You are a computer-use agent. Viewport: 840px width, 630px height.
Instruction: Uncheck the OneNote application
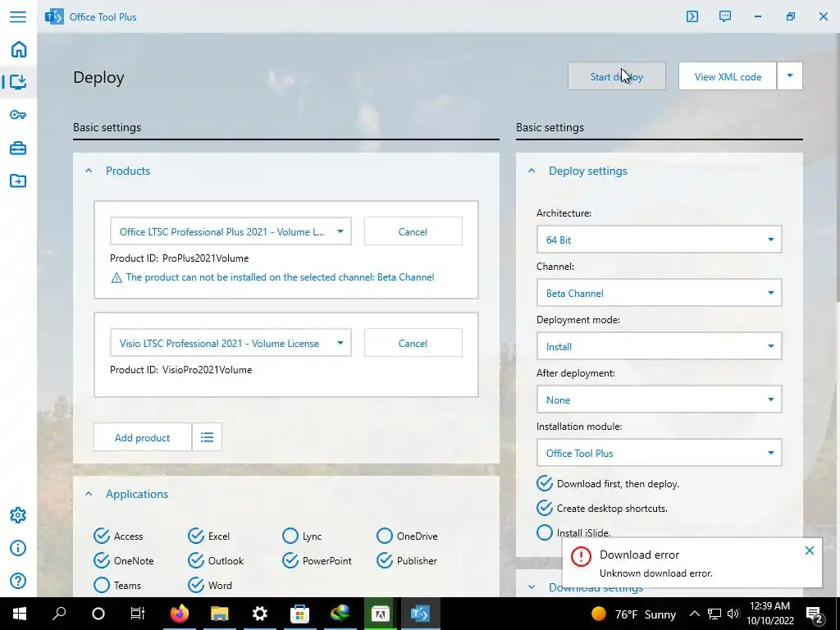coord(102,560)
